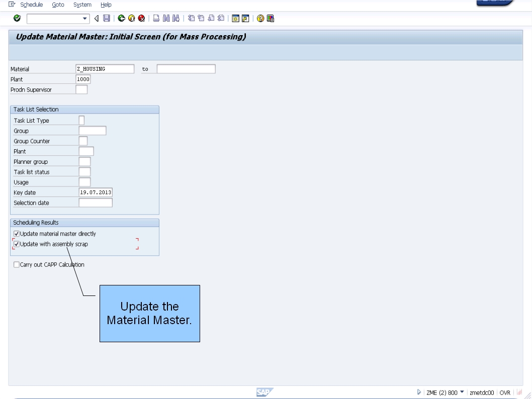Image resolution: width=532 pixels, height=399 pixels.
Task: Click the Key date input field
Action: click(96, 191)
